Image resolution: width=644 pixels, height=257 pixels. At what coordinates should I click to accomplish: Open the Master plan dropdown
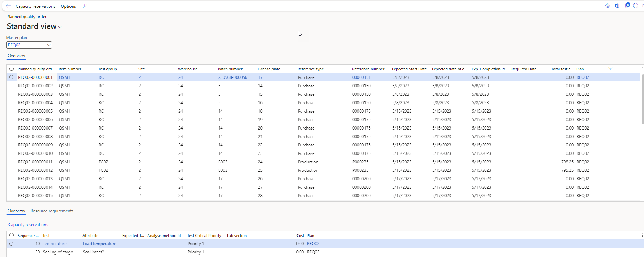(48, 45)
